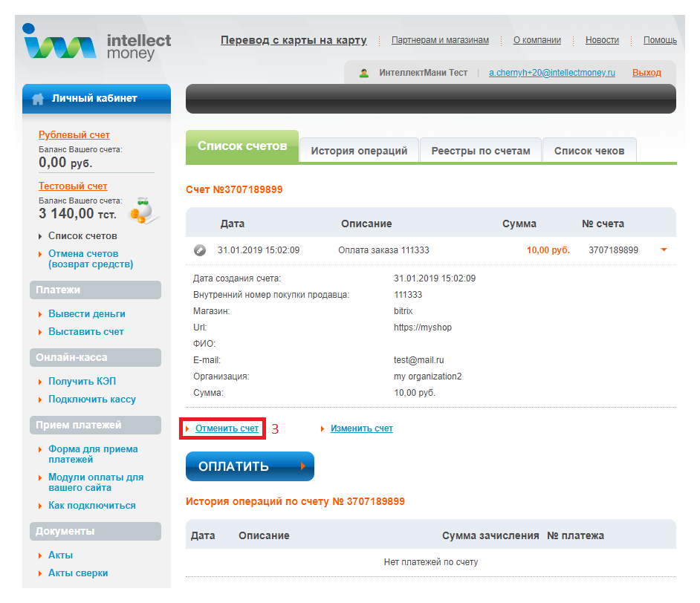
Task: Click the Сумма column header
Action: point(519,224)
